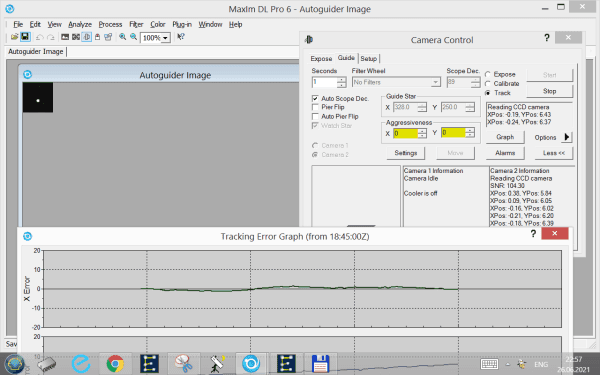
Task: Select the Calibrate radio button
Action: click(x=488, y=84)
